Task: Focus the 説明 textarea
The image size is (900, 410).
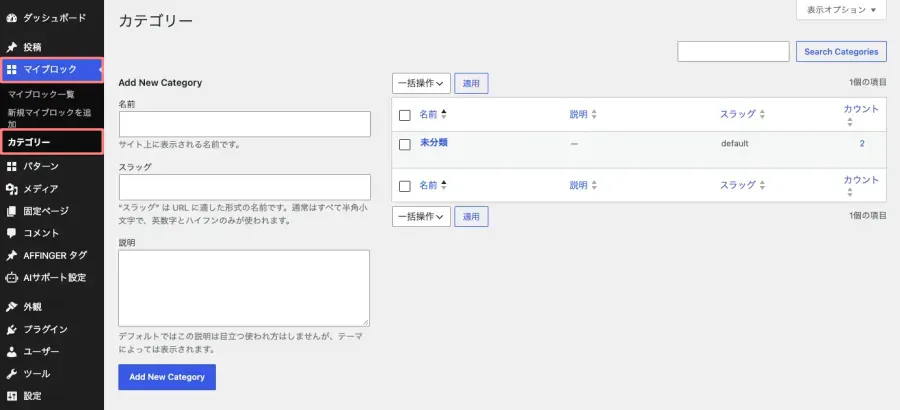Action: (x=244, y=288)
